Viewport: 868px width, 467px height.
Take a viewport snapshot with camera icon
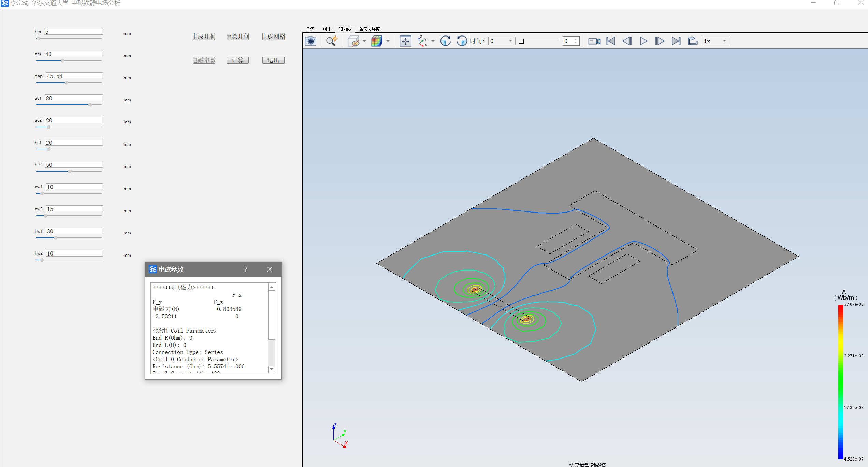[x=310, y=41]
